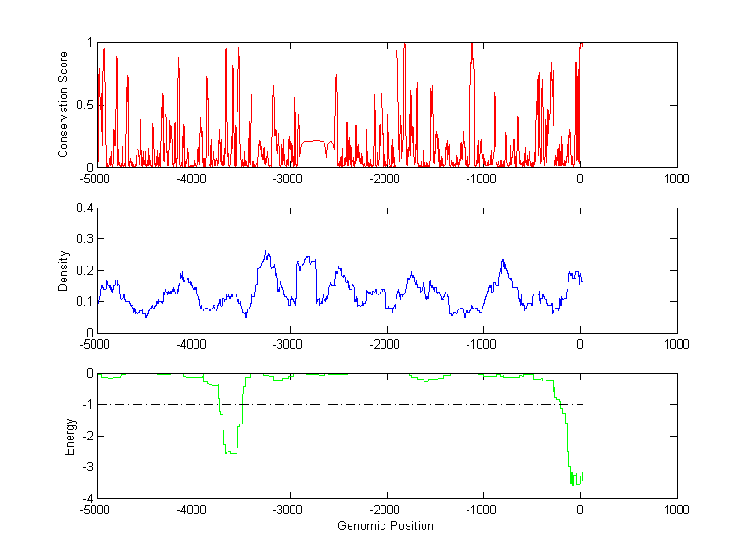Select the blue density peak near -3200
The height and width of the screenshot is (560, 748).
[266, 251]
